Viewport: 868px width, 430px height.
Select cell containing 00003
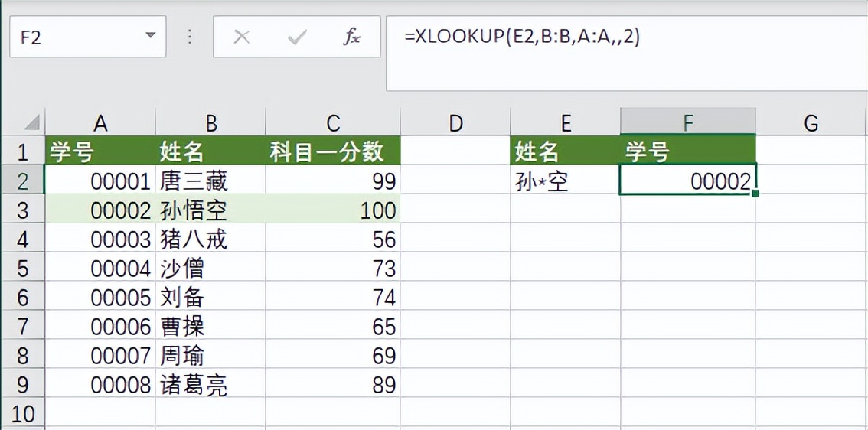[100, 237]
